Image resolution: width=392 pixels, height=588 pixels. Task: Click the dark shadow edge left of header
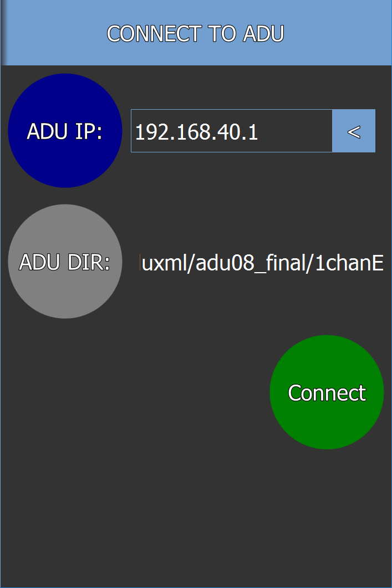pos(3,33)
